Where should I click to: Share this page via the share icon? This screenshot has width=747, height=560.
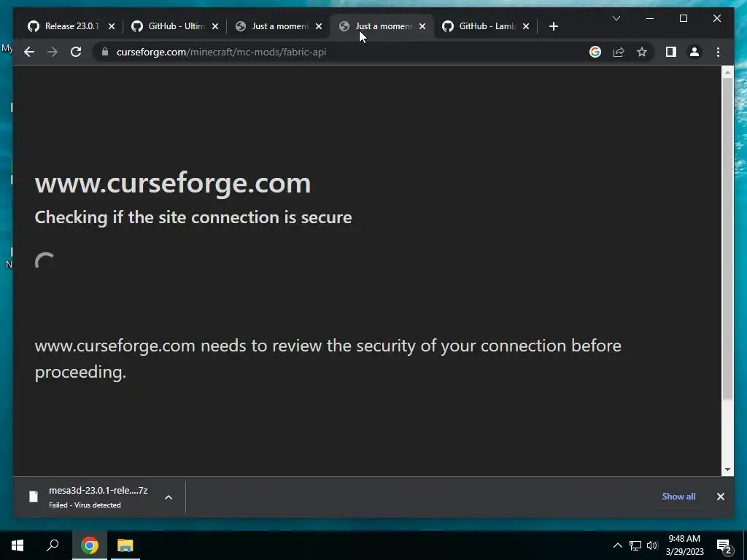[x=619, y=52]
